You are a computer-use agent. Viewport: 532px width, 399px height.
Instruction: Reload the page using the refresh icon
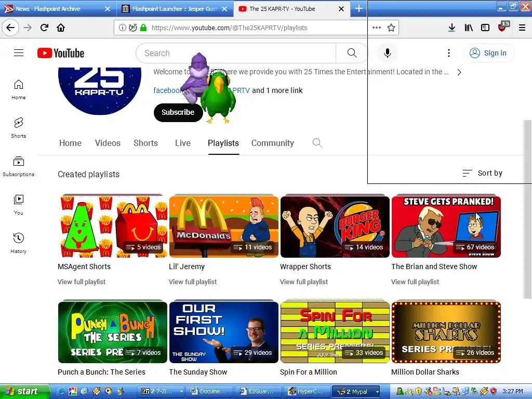(x=44, y=28)
